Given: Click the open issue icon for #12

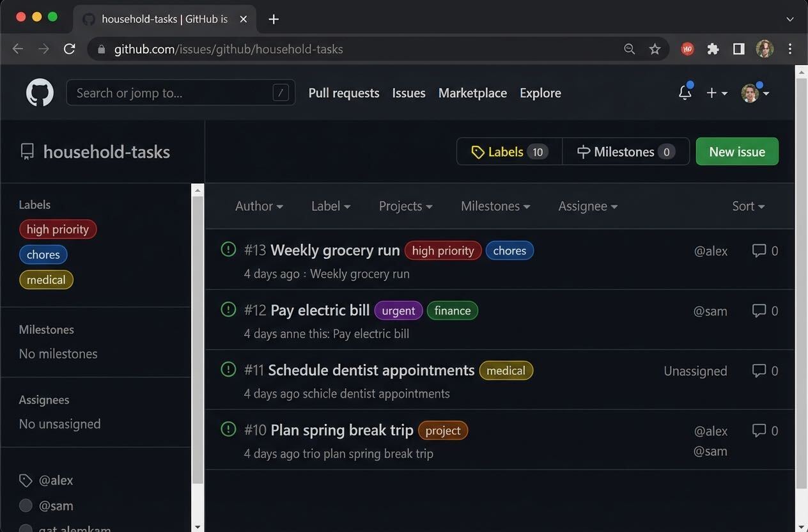Looking at the screenshot, I should point(228,309).
